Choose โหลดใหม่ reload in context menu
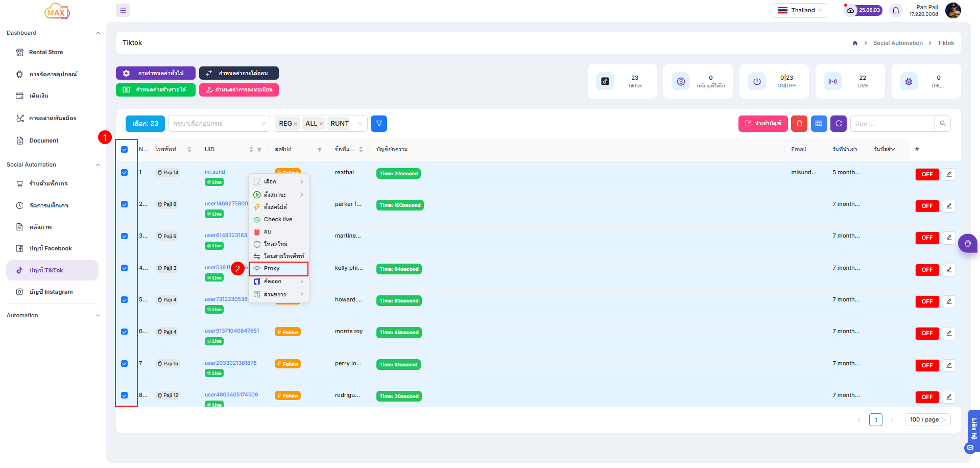The height and width of the screenshot is (468, 980). [x=278, y=244]
